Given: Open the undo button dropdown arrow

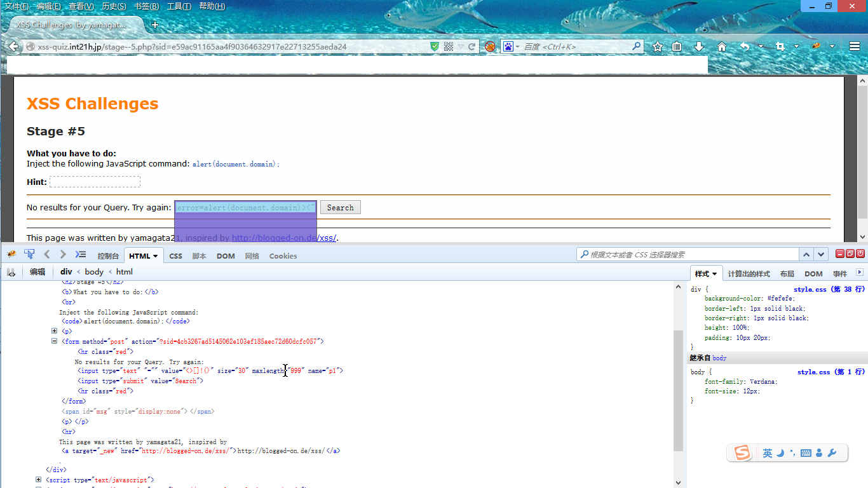Looking at the screenshot, I should 760,47.
